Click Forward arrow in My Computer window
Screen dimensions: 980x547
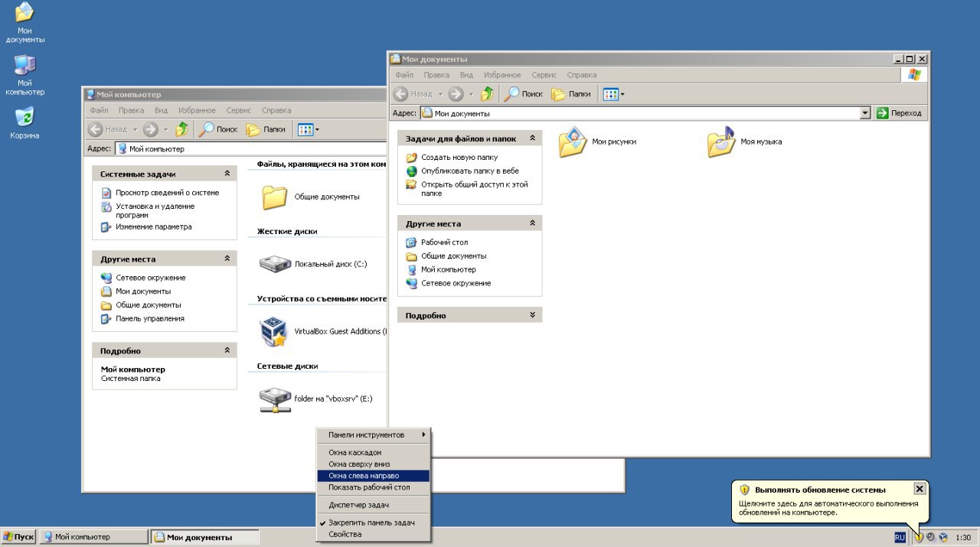pos(151,129)
